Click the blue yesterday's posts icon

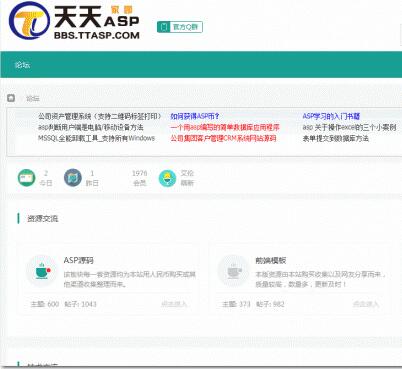tap(73, 178)
